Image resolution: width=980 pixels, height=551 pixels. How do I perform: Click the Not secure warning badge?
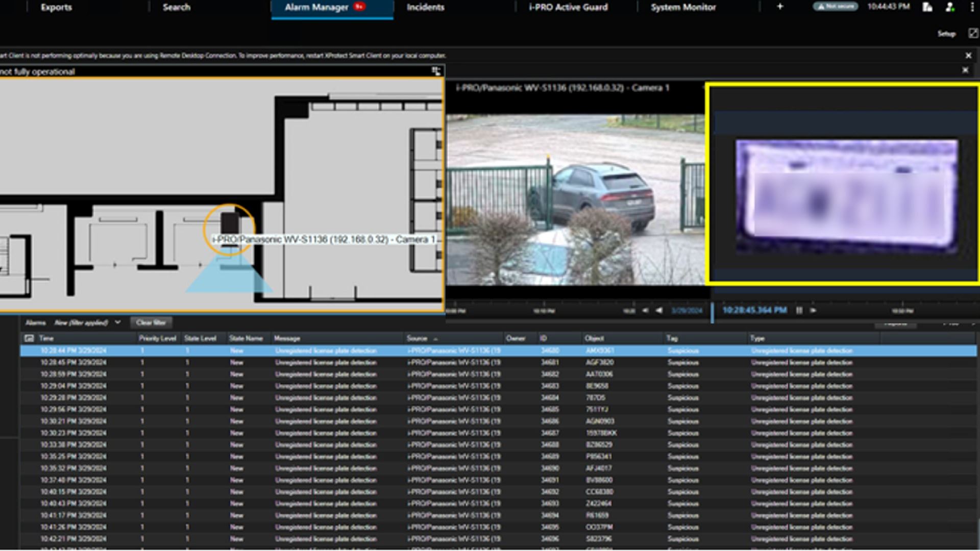point(835,7)
